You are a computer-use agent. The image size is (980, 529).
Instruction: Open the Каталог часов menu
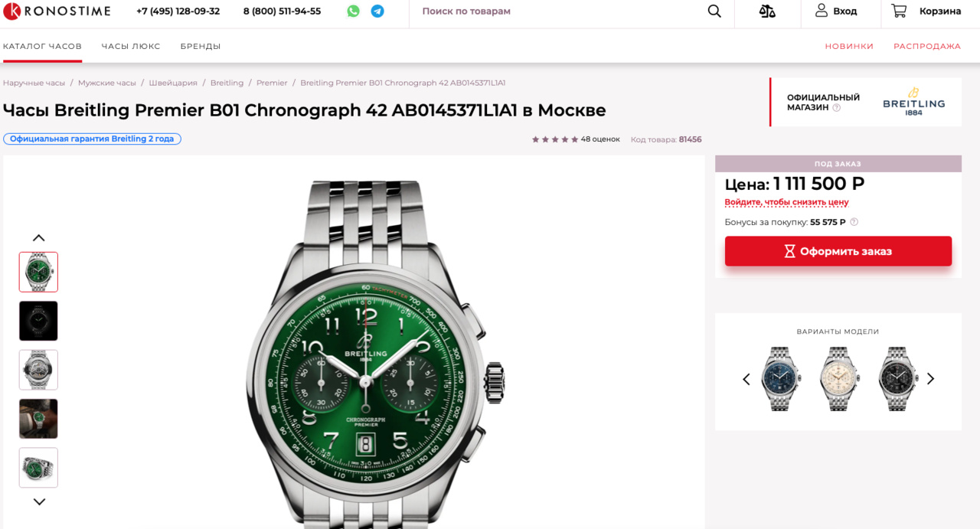pyautogui.click(x=42, y=46)
